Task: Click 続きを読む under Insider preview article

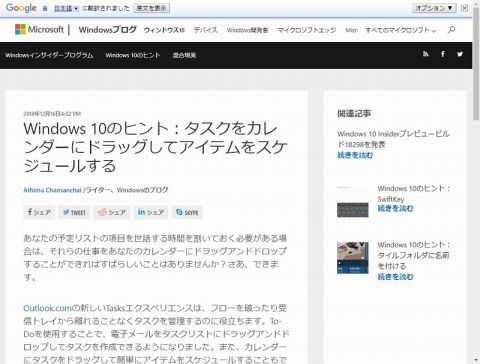Action: tap(355, 155)
